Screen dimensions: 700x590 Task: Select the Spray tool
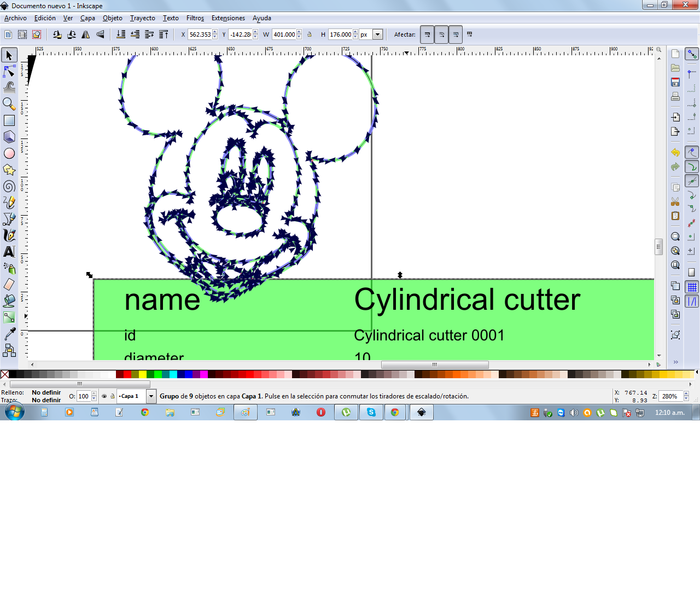[9, 268]
